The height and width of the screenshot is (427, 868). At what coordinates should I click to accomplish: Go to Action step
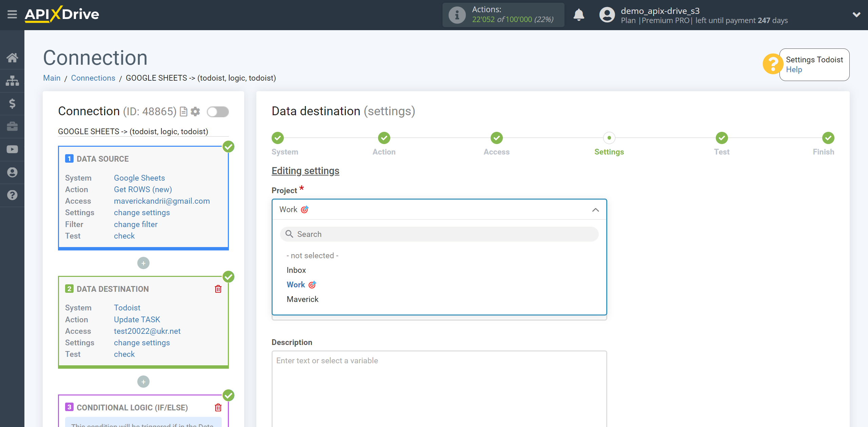[384, 138]
